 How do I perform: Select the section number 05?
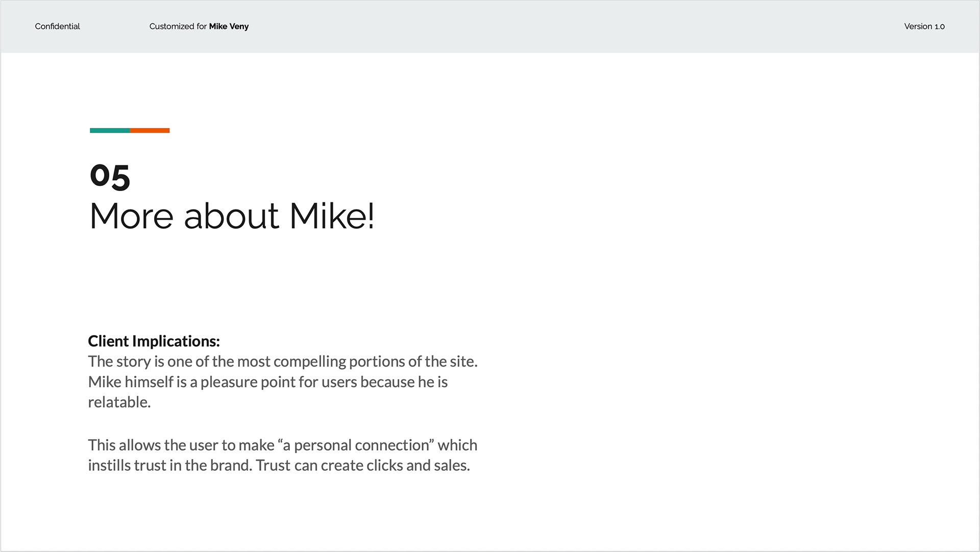pos(110,177)
